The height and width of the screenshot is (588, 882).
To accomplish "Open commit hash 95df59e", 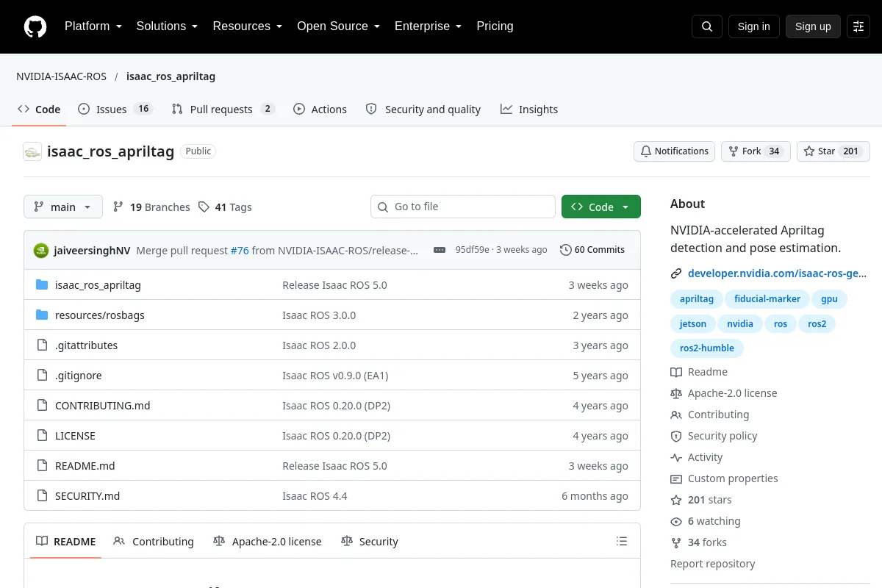I will click(472, 250).
